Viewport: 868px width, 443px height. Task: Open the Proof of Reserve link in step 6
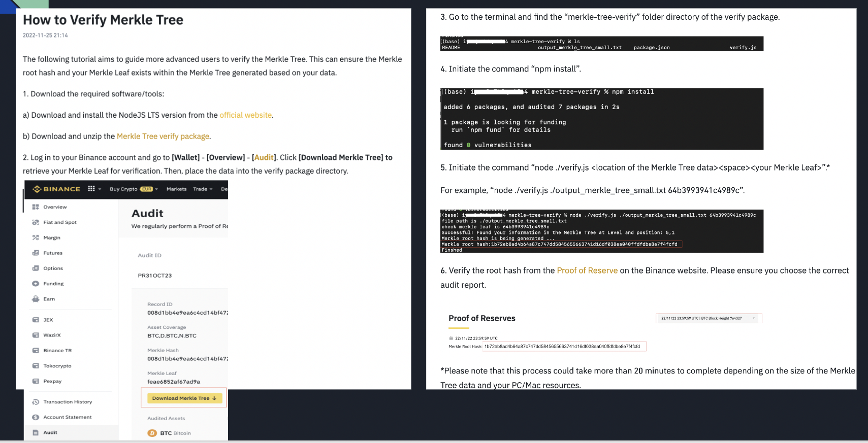coord(587,270)
